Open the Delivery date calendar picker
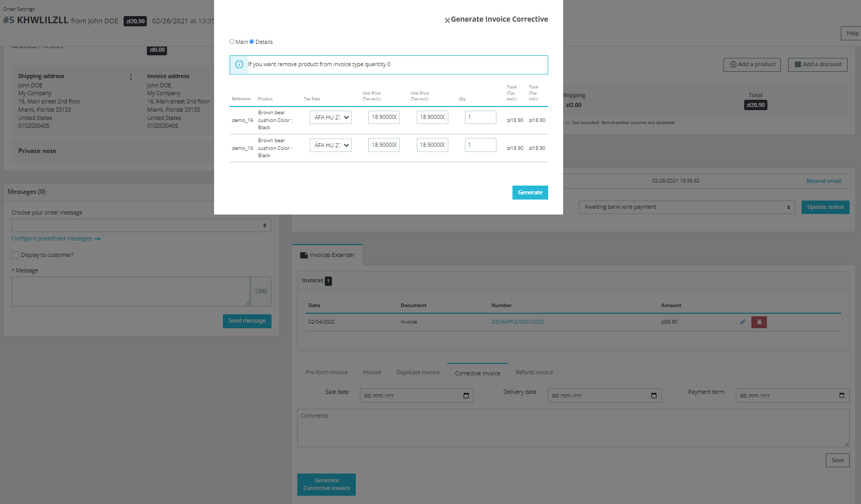Image resolution: width=861 pixels, height=504 pixels. click(x=654, y=396)
